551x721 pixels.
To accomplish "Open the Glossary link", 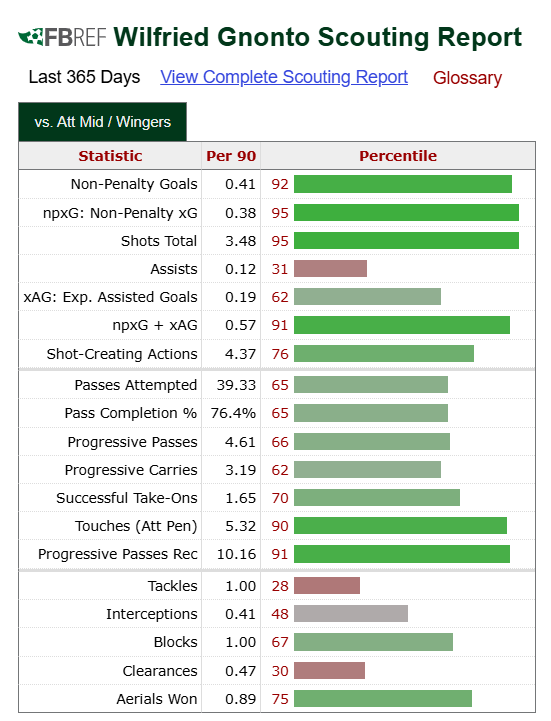I will point(467,78).
